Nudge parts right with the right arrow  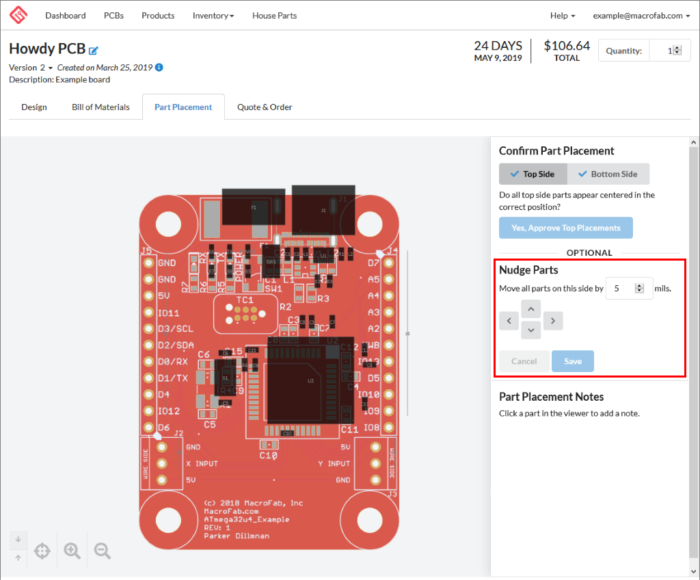pos(553,321)
